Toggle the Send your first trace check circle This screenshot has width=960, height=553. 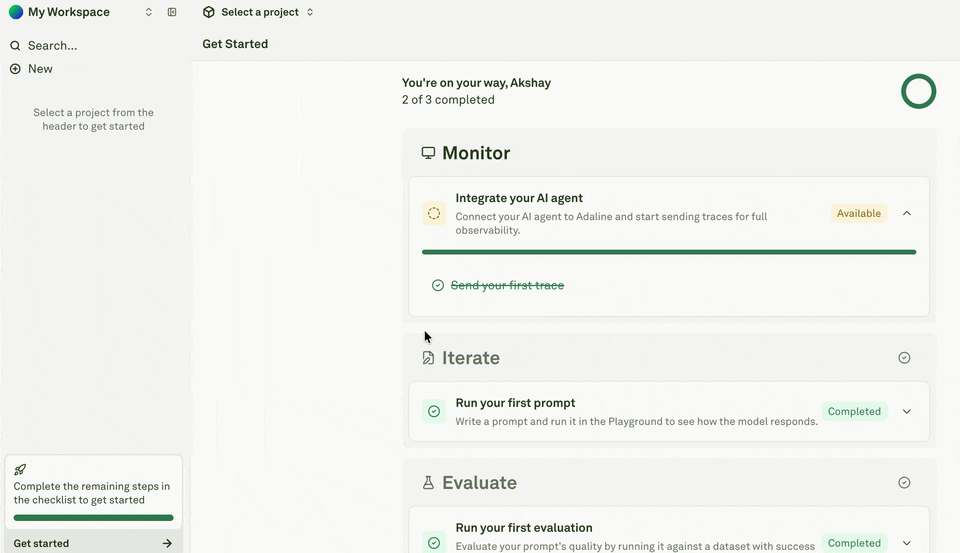coord(438,285)
